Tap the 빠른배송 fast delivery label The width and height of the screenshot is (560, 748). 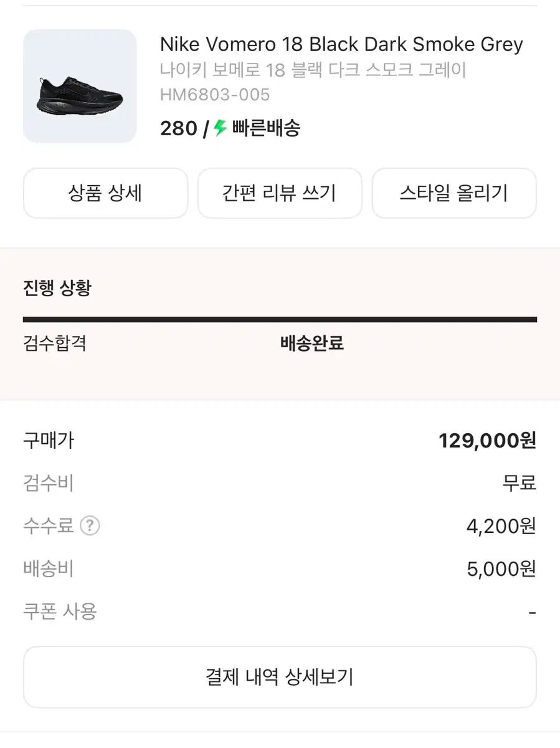click(x=266, y=128)
